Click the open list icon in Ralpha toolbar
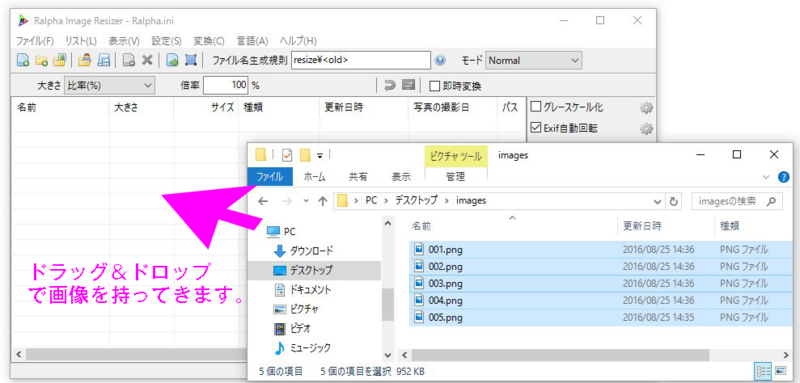Image resolution: width=800 pixels, height=383 pixels. (84, 60)
